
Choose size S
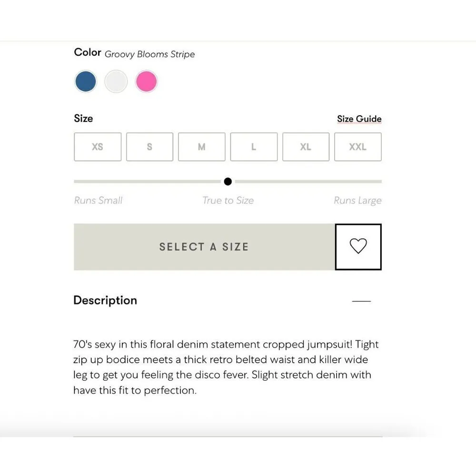coord(149,147)
